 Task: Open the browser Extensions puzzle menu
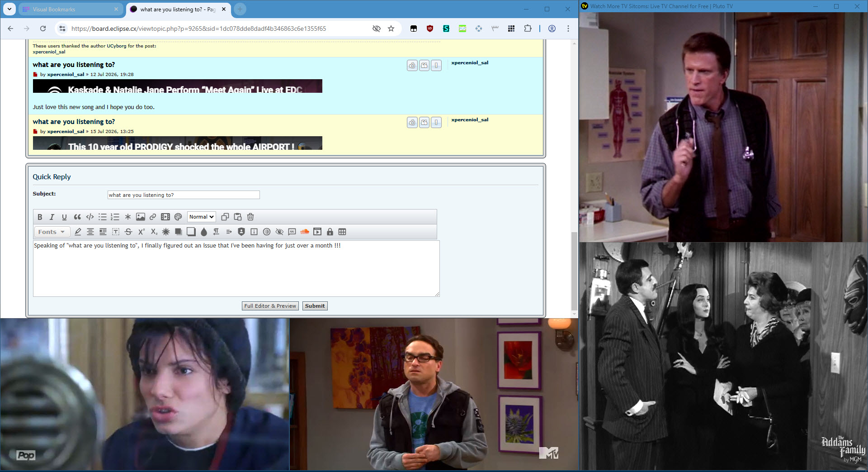pyautogui.click(x=528, y=29)
